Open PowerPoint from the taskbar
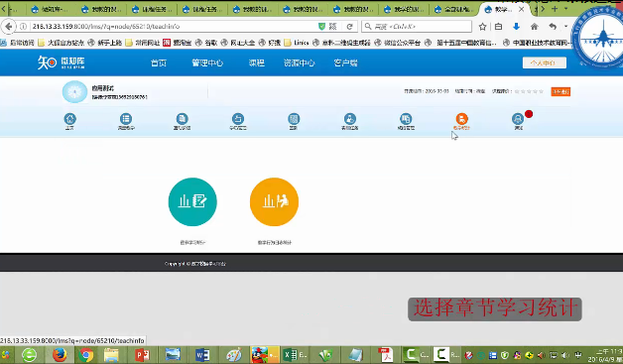 (x=142, y=355)
